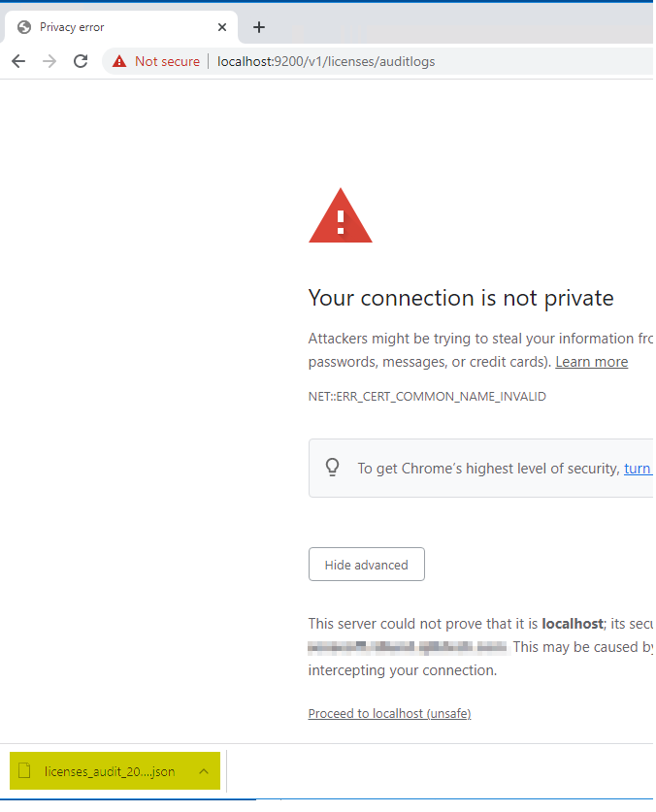Open a new browser tab

coord(258,27)
